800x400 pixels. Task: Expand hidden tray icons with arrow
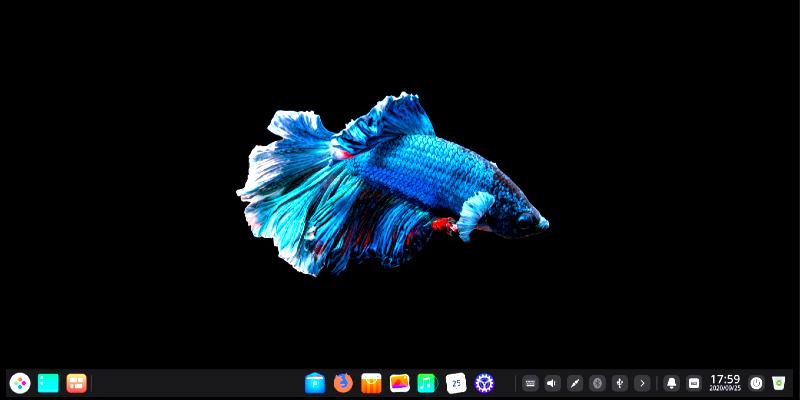[x=642, y=383]
